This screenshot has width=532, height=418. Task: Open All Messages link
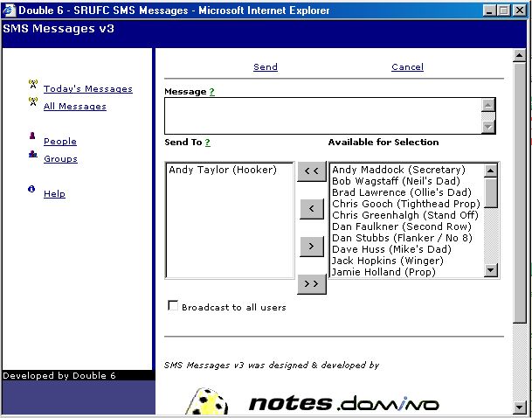[75, 107]
